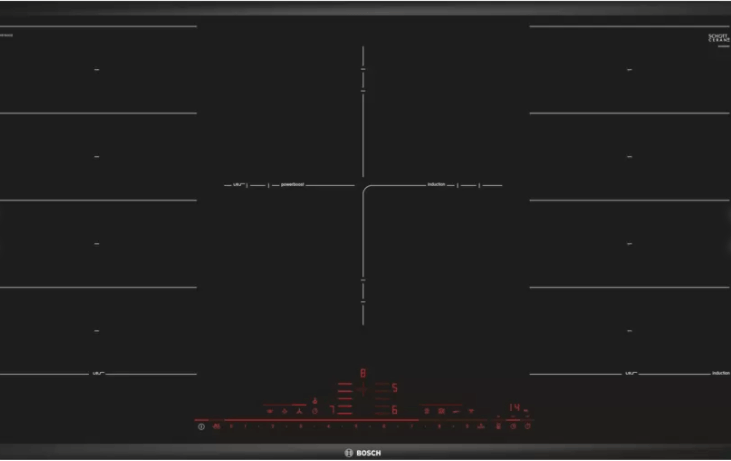Touch the top-left flex zone center mark
The width and height of the screenshot is (731, 461).
pos(97,70)
